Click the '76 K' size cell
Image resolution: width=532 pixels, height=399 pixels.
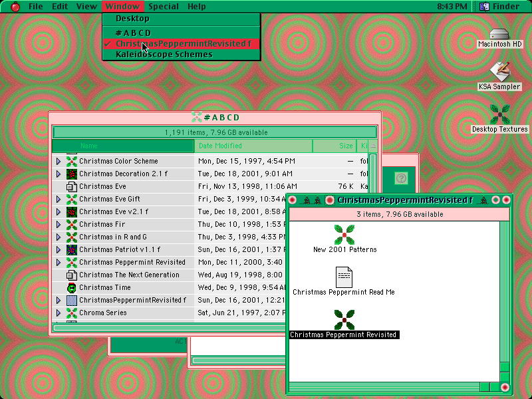point(346,187)
